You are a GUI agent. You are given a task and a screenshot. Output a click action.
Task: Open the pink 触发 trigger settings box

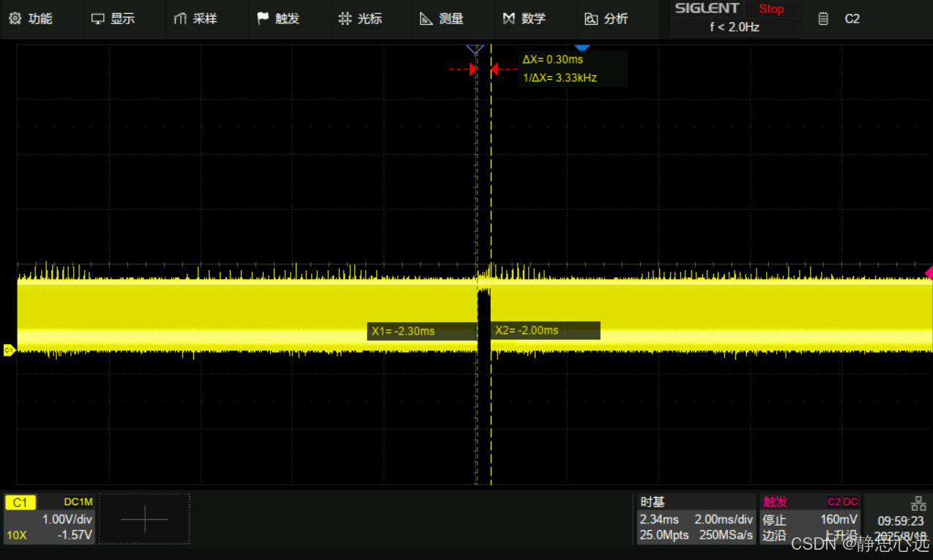(x=810, y=519)
